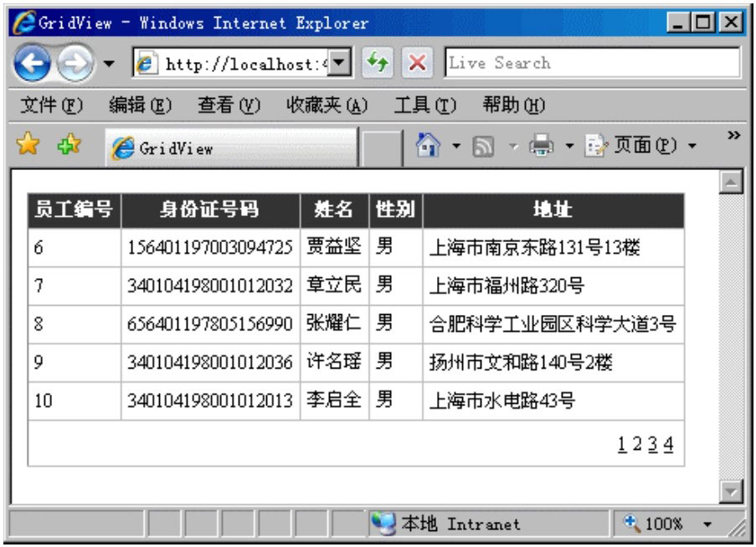Click ID number 340104198001012036

(x=210, y=362)
